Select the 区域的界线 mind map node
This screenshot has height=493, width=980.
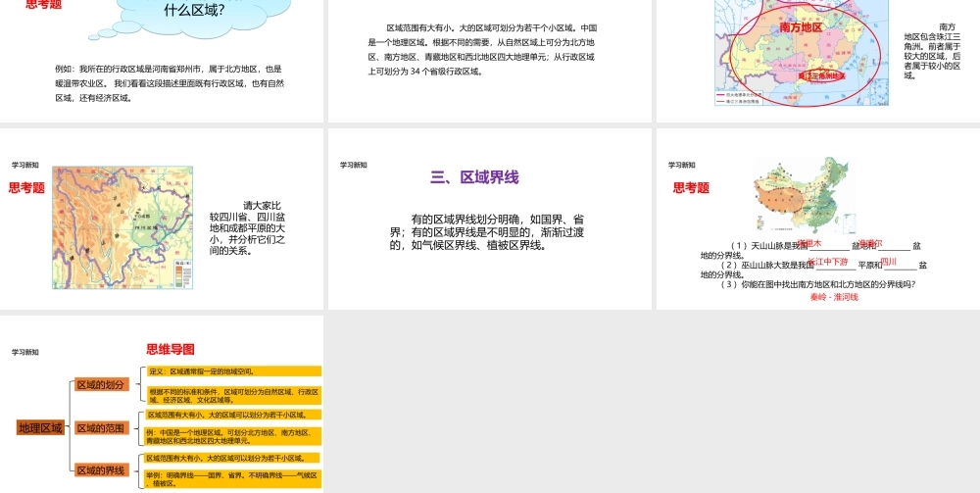click(x=101, y=469)
